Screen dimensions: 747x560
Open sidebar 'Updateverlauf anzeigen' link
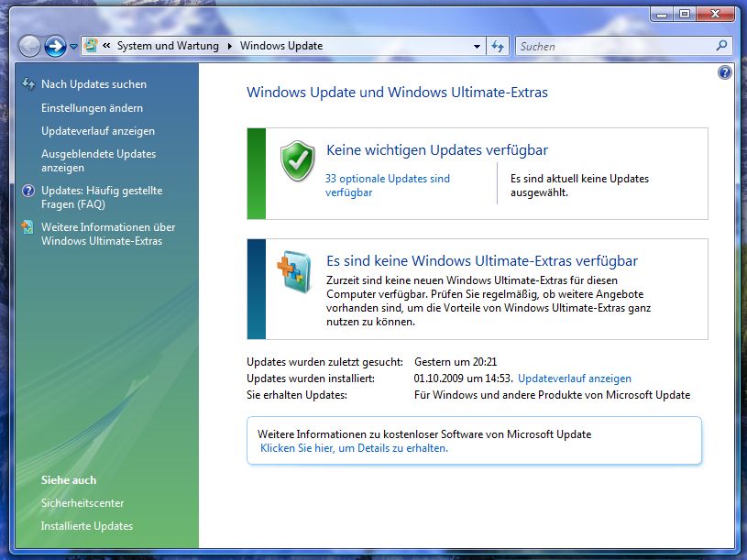98,131
